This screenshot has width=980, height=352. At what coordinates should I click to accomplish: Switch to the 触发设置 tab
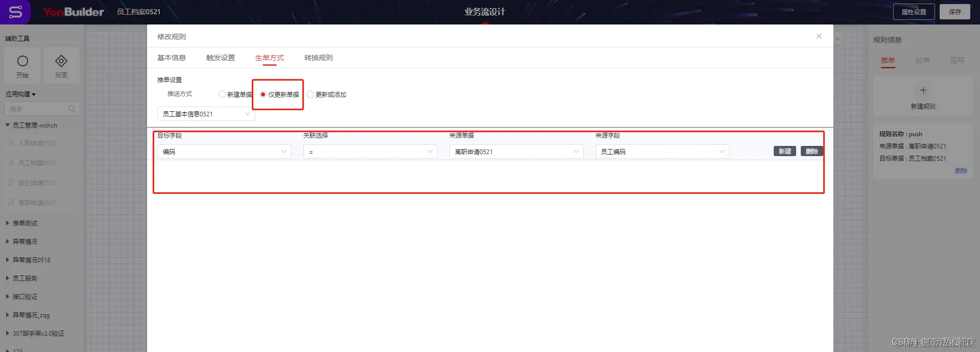[x=221, y=58]
